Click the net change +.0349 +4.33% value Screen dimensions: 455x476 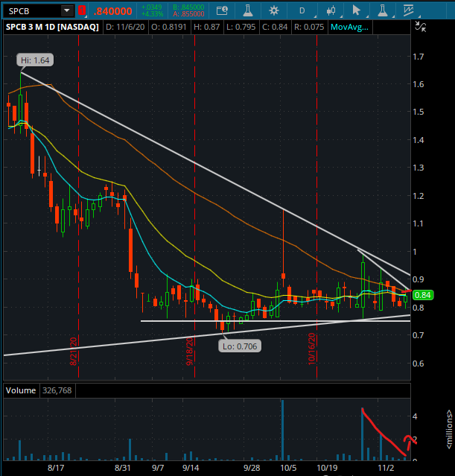coord(152,10)
